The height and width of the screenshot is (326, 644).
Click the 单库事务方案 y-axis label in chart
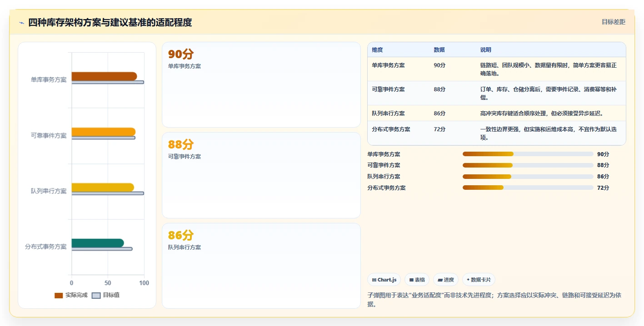[49, 80]
